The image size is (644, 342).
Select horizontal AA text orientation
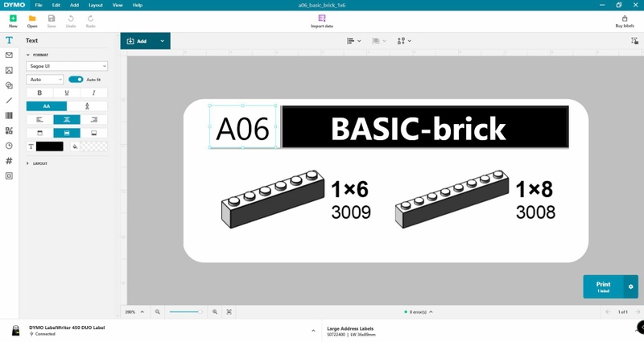[x=47, y=106]
